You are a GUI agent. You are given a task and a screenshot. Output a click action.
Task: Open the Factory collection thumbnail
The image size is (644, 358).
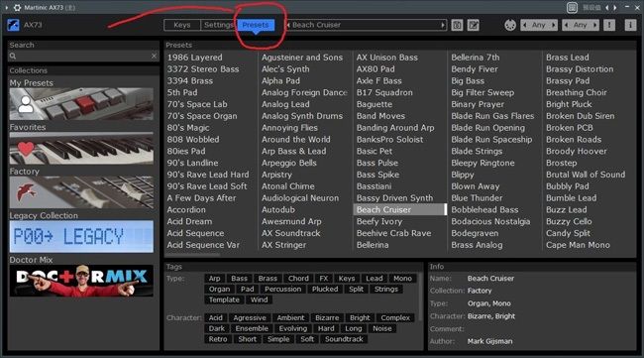[81, 192]
